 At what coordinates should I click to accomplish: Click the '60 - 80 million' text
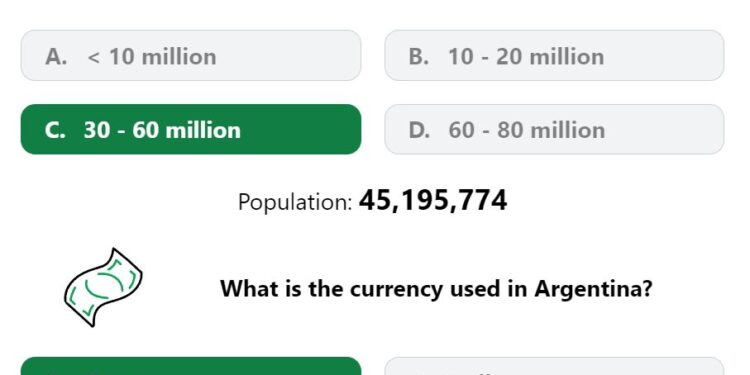coord(527,130)
